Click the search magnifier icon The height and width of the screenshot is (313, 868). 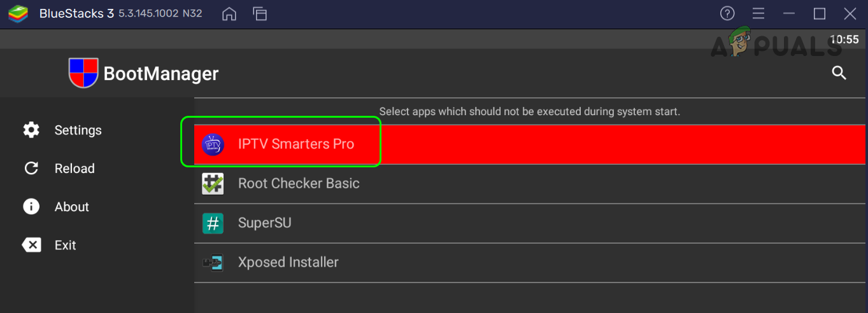pyautogui.click(x=839, y=73)
